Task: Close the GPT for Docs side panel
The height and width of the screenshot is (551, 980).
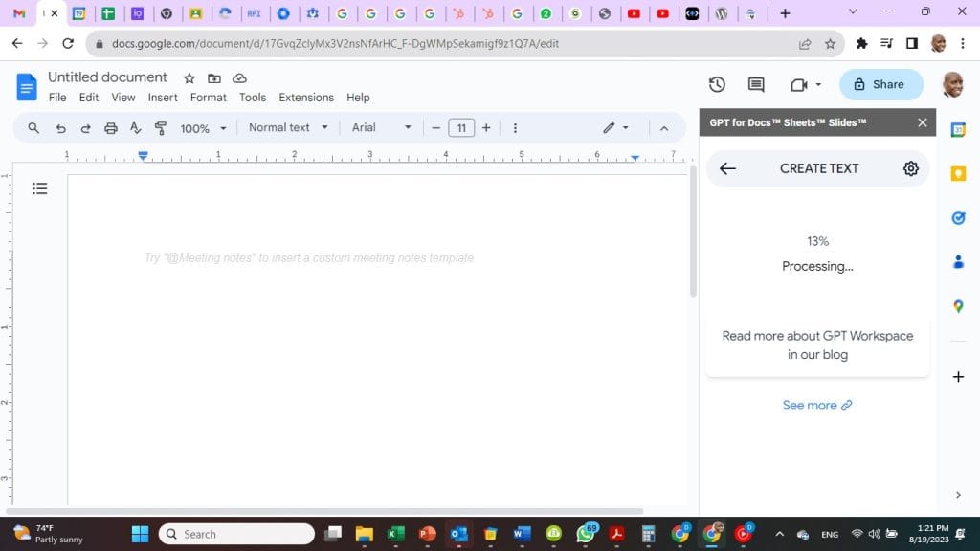Action: (922, 122)
